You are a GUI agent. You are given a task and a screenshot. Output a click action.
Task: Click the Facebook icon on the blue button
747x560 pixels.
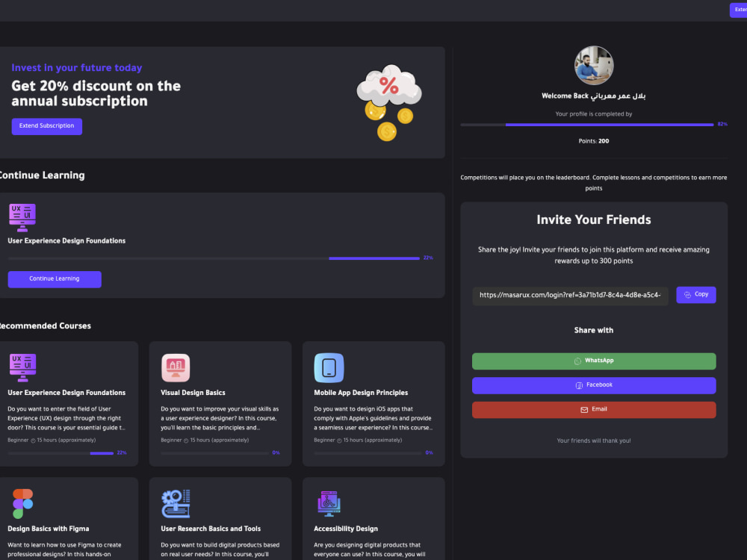579,385
